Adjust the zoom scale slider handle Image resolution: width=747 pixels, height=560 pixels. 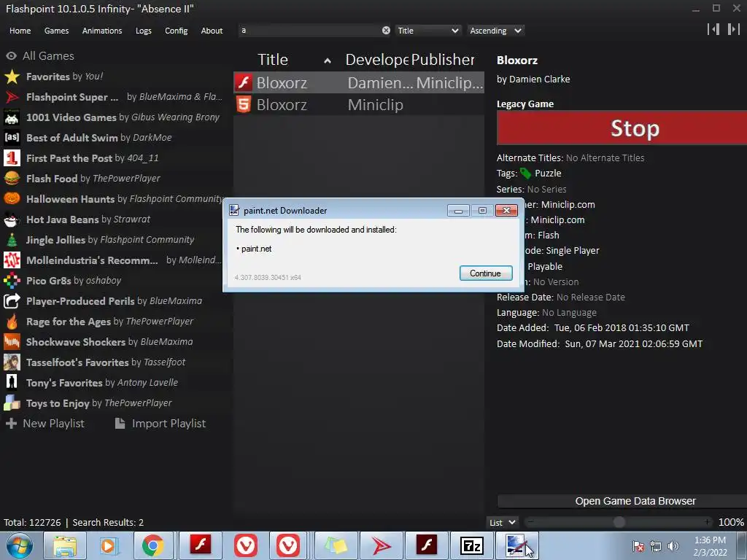(x=619, y=522)
